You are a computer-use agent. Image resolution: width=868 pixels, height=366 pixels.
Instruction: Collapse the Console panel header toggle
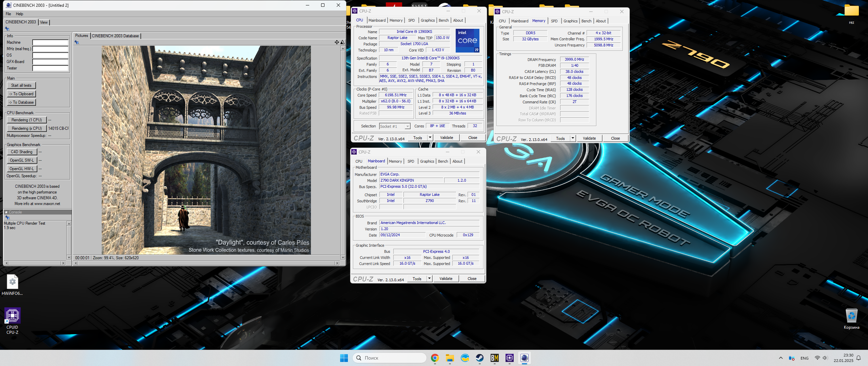pyautogui.click(x=6, y=212)
